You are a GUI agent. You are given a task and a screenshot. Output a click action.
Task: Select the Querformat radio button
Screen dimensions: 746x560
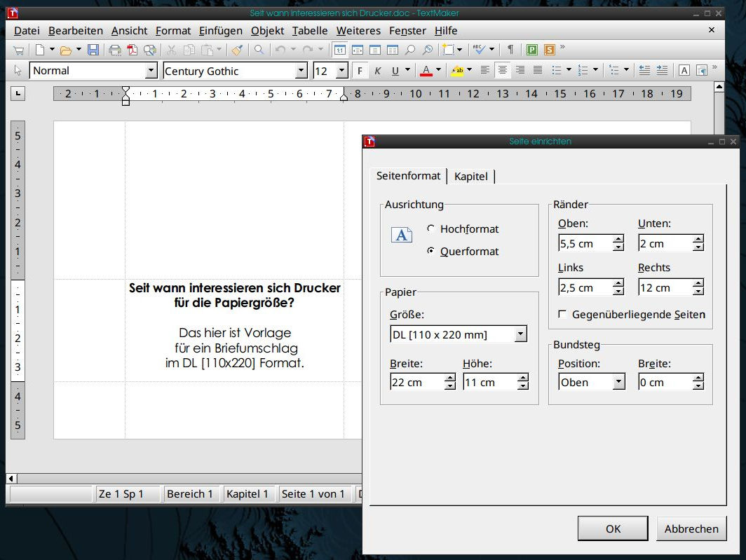tap(431, 252)
